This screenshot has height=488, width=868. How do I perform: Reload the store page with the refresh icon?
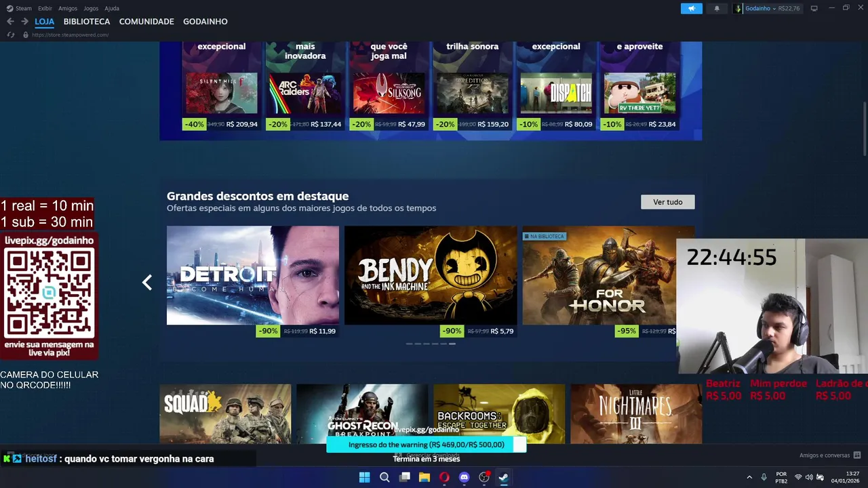[x=10, y=35]
